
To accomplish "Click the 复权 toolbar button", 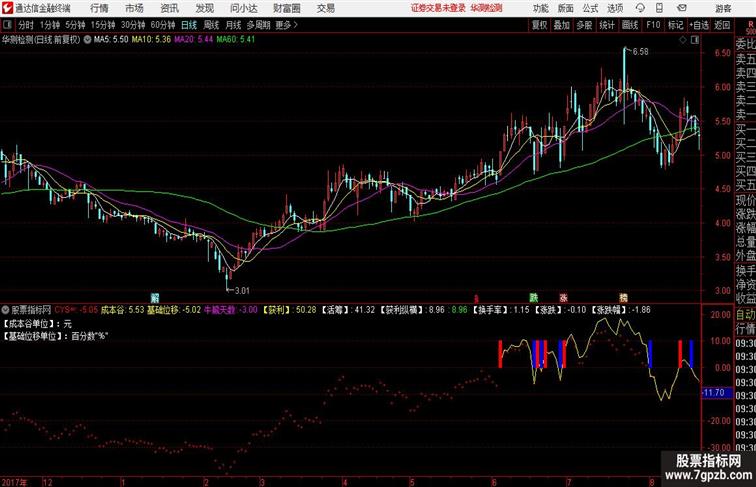I will coord(539,25).
